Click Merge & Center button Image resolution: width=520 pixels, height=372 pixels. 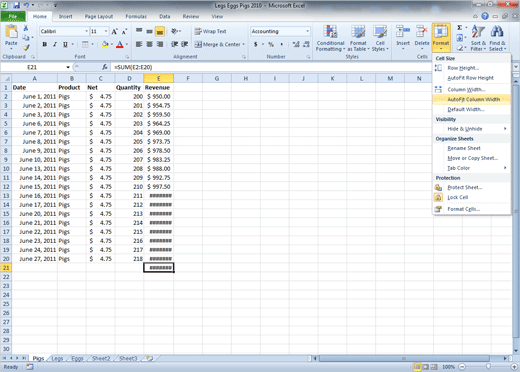[x=220, y=44]
